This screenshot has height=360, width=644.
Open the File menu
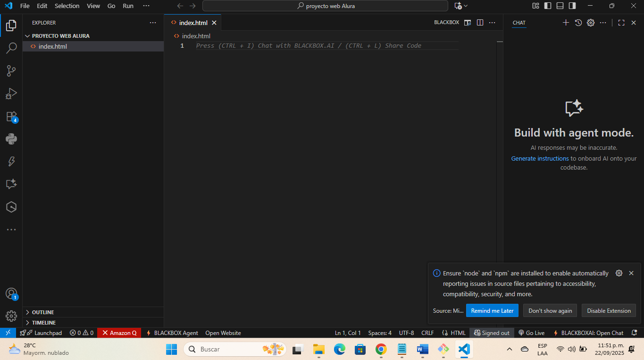[25, 6]
